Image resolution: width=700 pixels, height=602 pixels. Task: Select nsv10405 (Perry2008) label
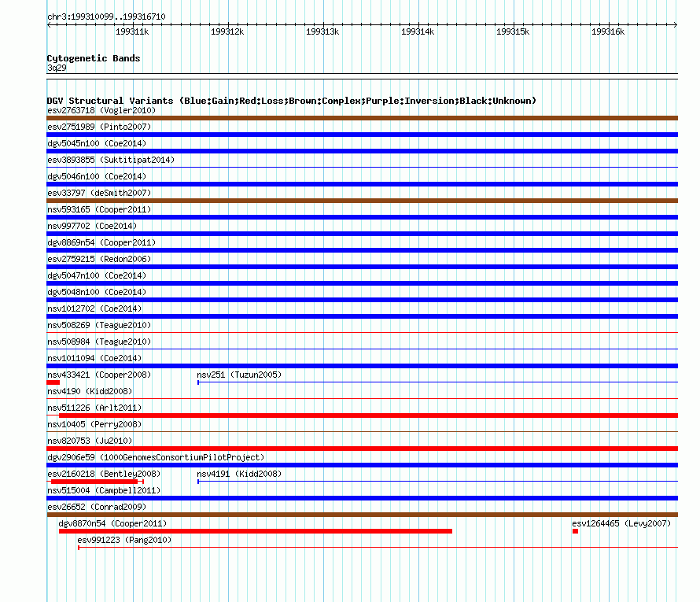94,424
